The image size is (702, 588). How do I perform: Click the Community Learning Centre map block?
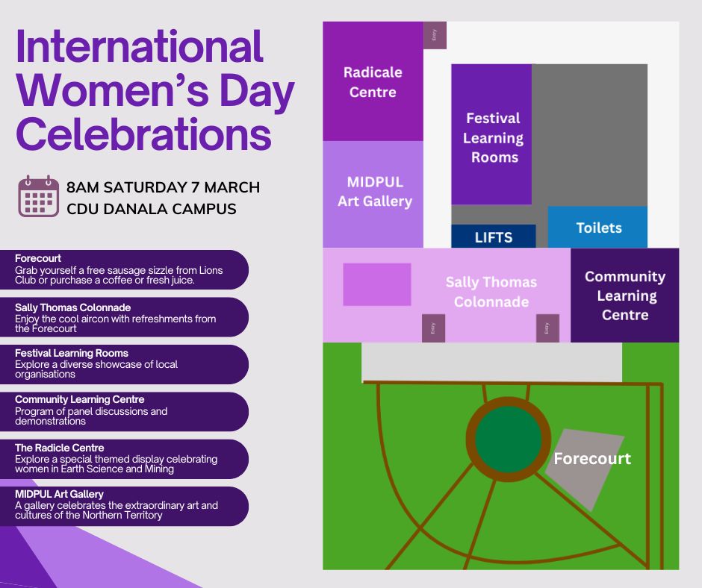(x=624, y=295)
